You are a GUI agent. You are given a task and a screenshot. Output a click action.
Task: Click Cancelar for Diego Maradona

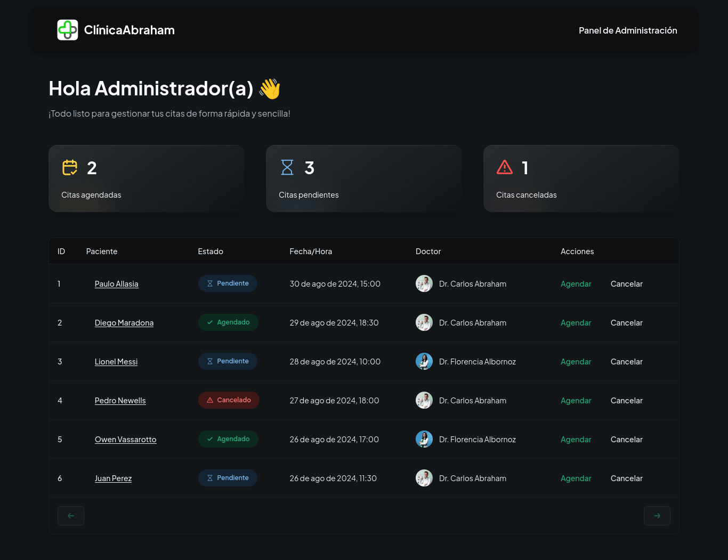(626, 323)
